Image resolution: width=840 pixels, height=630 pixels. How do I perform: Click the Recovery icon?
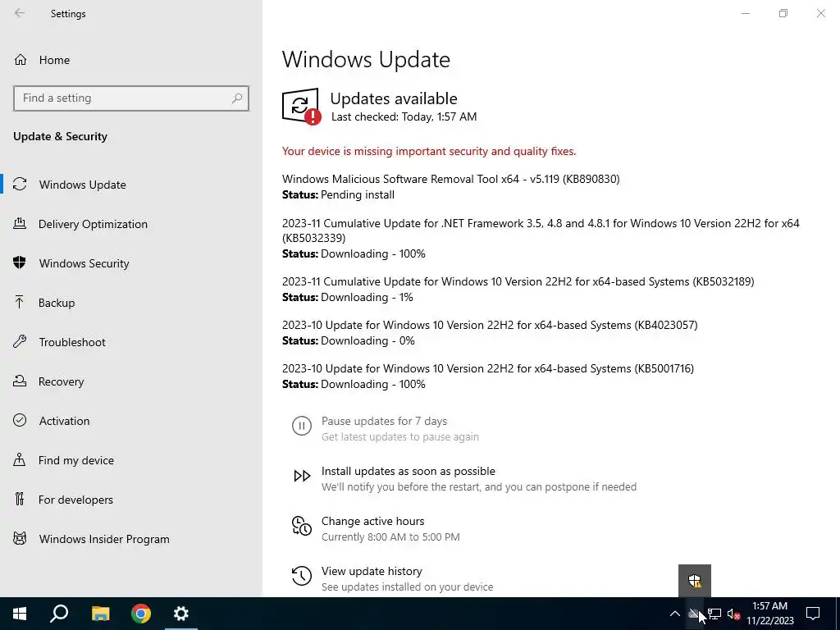(x=20, y=381)
